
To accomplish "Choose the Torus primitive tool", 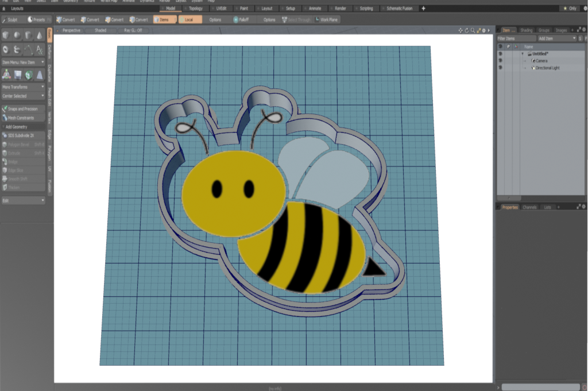I will tap(6, 50).
